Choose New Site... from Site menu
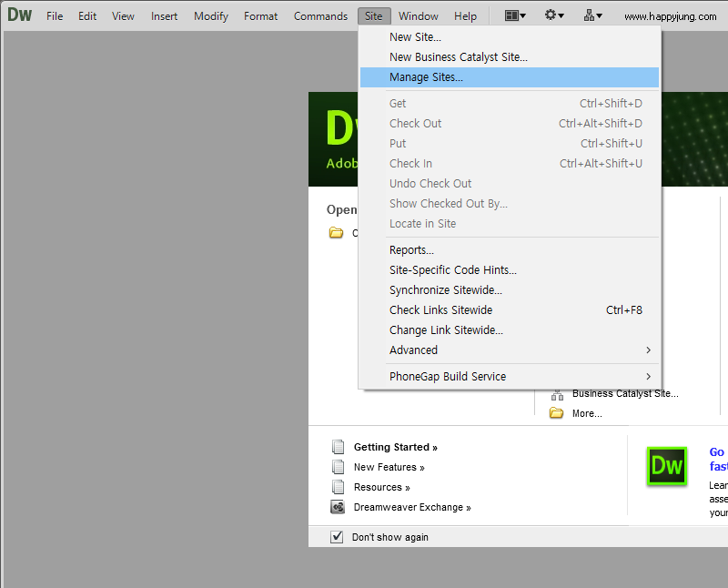The image size is (728, 588). tap(510, 37)
